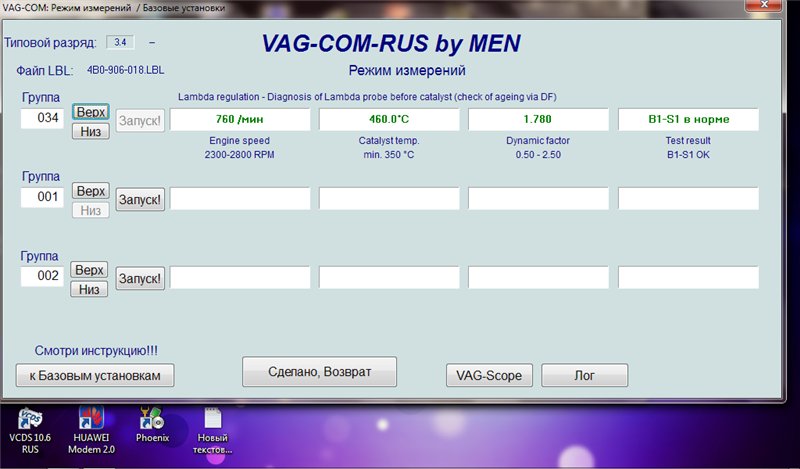800x469 pixels.
Task: Focus the group number field showing 034
Action: click(42, 118)
